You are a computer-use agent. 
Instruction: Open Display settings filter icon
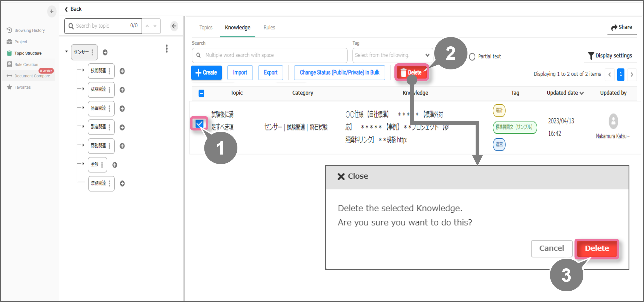pos(591,55)
